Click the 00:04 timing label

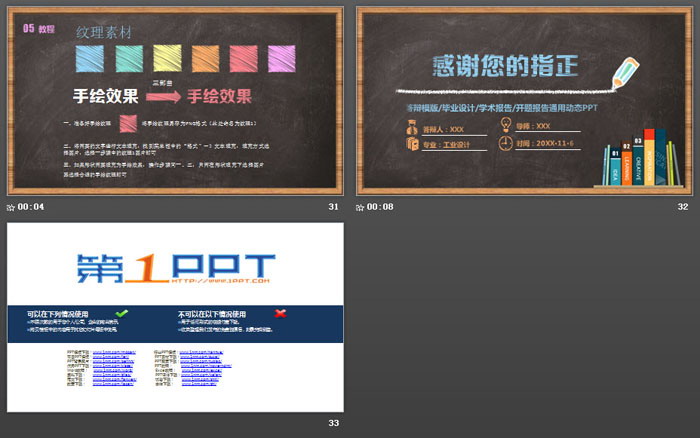(x=31, y=207)
